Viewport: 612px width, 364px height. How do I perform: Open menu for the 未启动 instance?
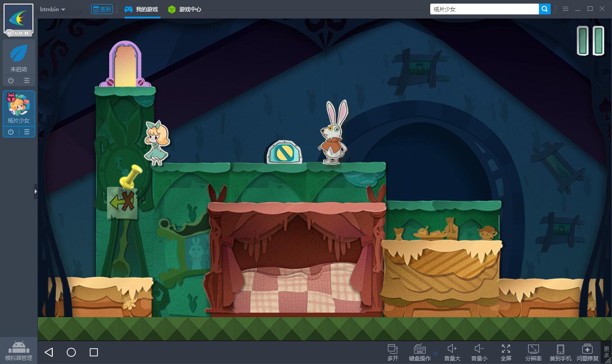(x=27, y=81)
